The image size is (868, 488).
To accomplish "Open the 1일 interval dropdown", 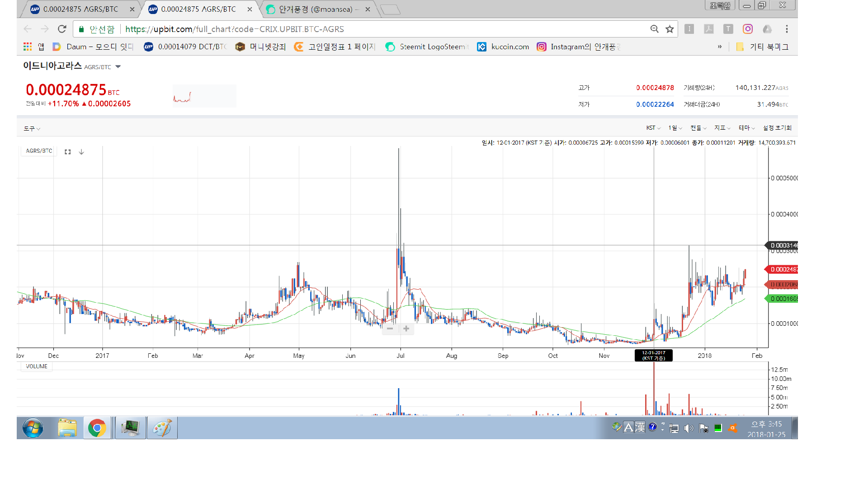I will click(675, 128).
